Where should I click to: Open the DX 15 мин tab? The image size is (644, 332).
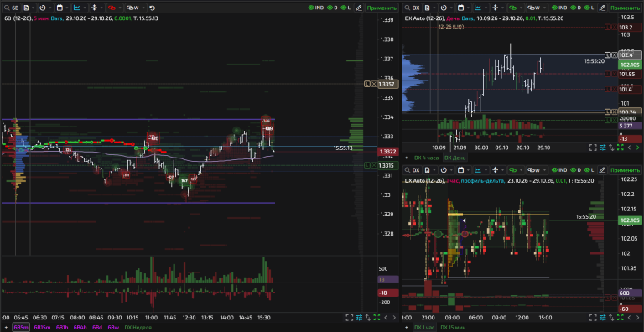pyautogui.click(x=452, y=328)
